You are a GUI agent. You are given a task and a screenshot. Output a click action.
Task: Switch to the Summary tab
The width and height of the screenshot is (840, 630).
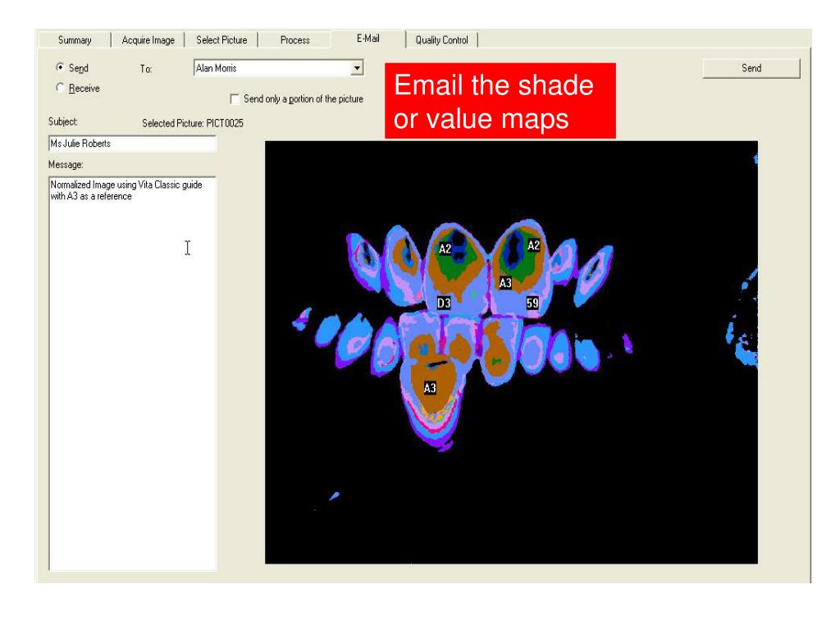75,40
